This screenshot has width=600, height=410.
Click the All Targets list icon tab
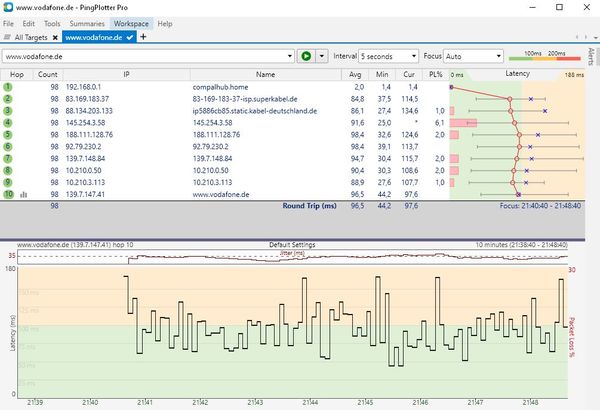point(9,37)
